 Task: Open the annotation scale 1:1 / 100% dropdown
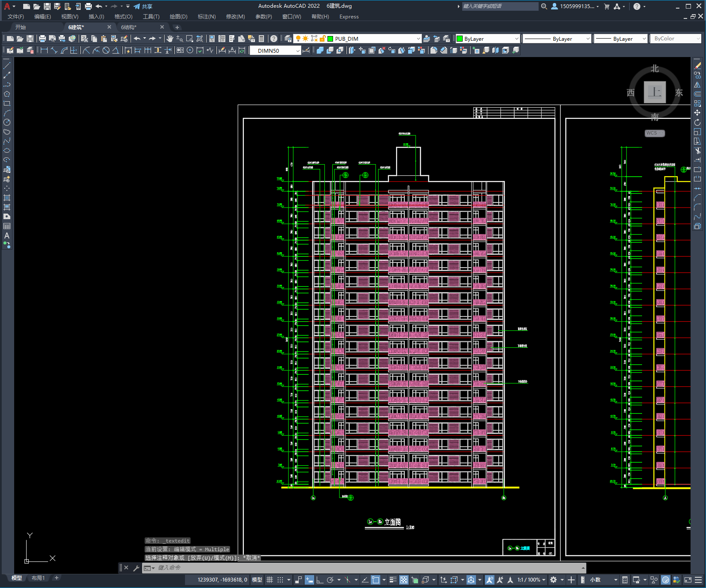[531, 580]
